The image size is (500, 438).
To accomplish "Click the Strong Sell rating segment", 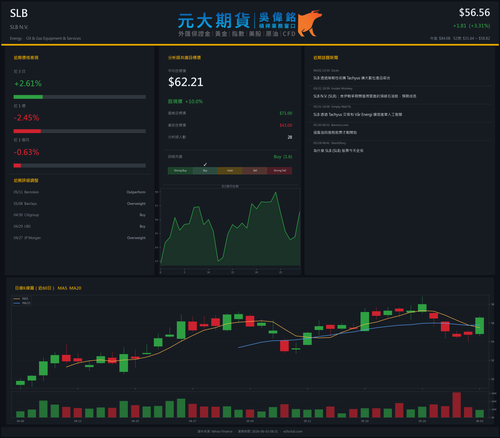I will (x=280, y=171).
